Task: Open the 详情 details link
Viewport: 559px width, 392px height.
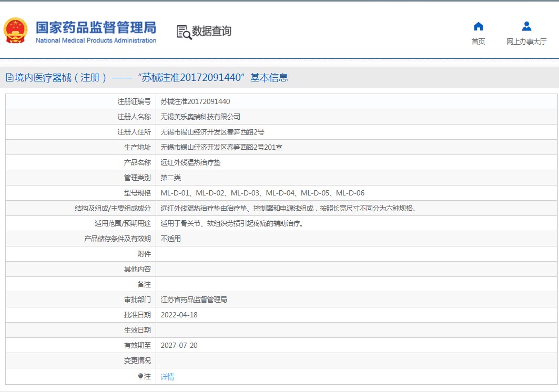Action: [x=167, y=377]
